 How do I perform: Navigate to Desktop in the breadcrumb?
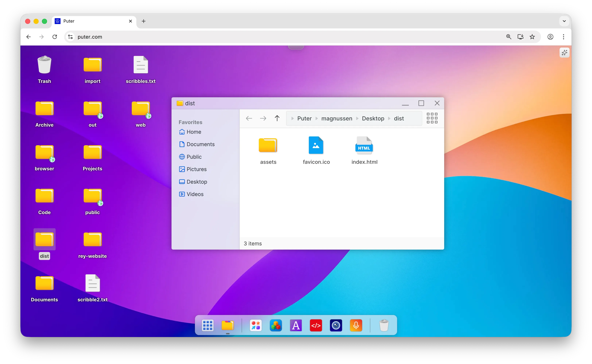click(x=373, y=118)
